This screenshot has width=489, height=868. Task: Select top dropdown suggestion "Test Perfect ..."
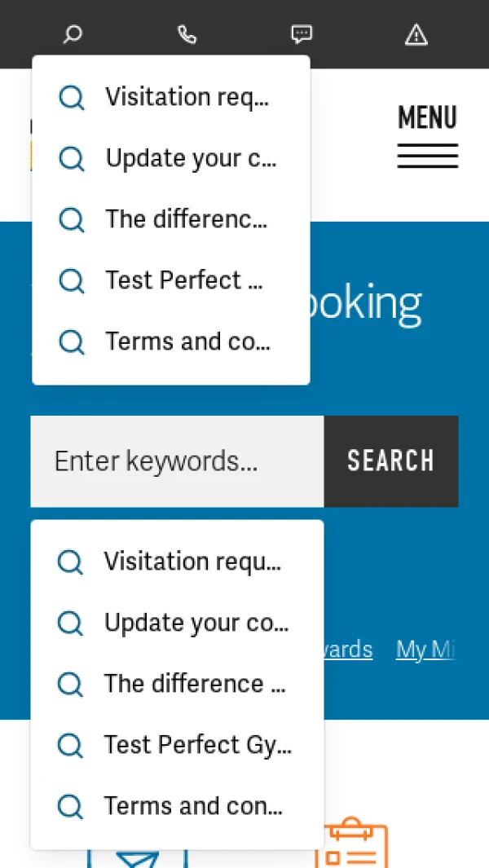coord(171,281)
